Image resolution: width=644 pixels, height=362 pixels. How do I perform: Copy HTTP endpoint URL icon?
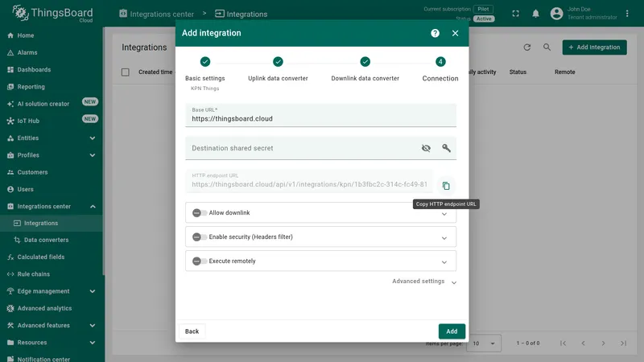pyautogui.click(x=446, y=186)
